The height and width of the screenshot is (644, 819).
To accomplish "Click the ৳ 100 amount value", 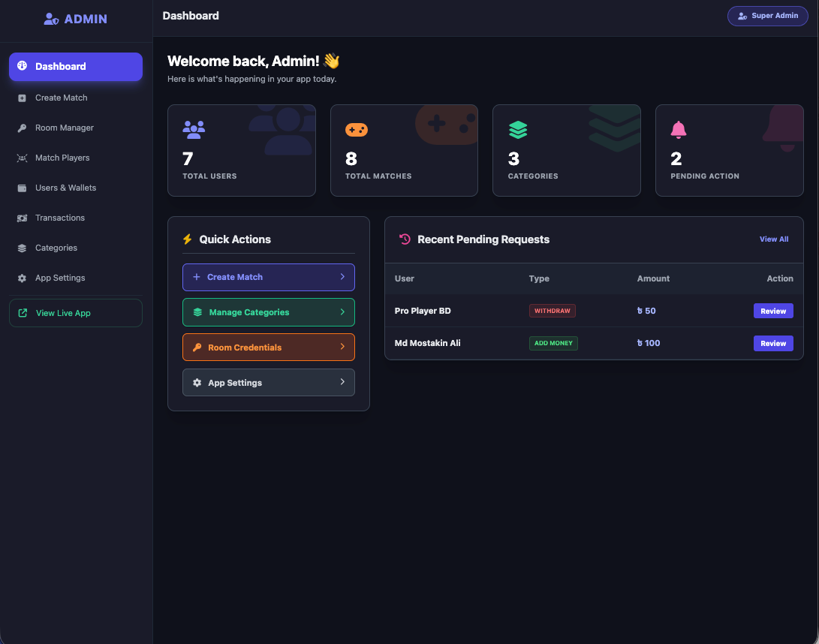I will [649, 343].
